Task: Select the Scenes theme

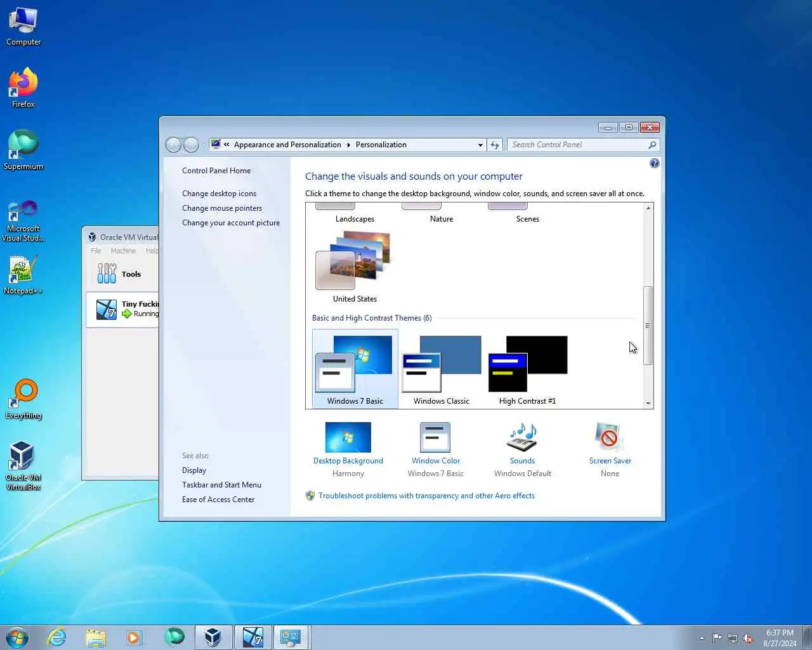Action: tap(528, 215)
